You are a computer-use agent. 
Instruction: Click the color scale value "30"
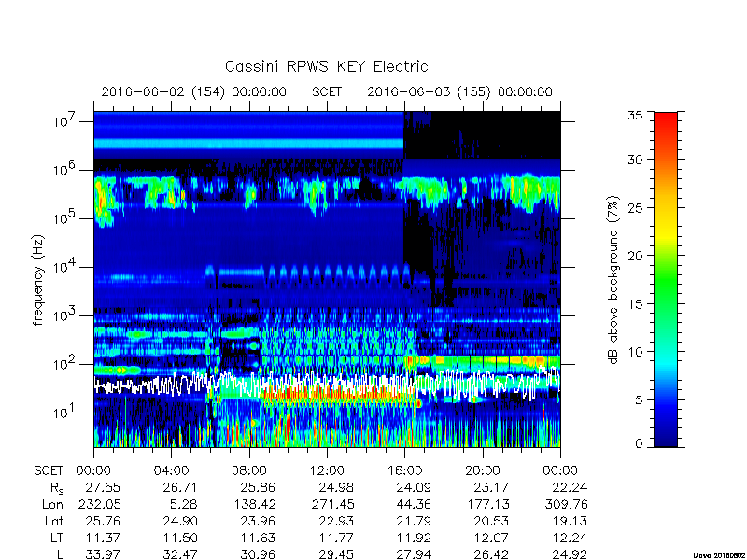(636, 160)
